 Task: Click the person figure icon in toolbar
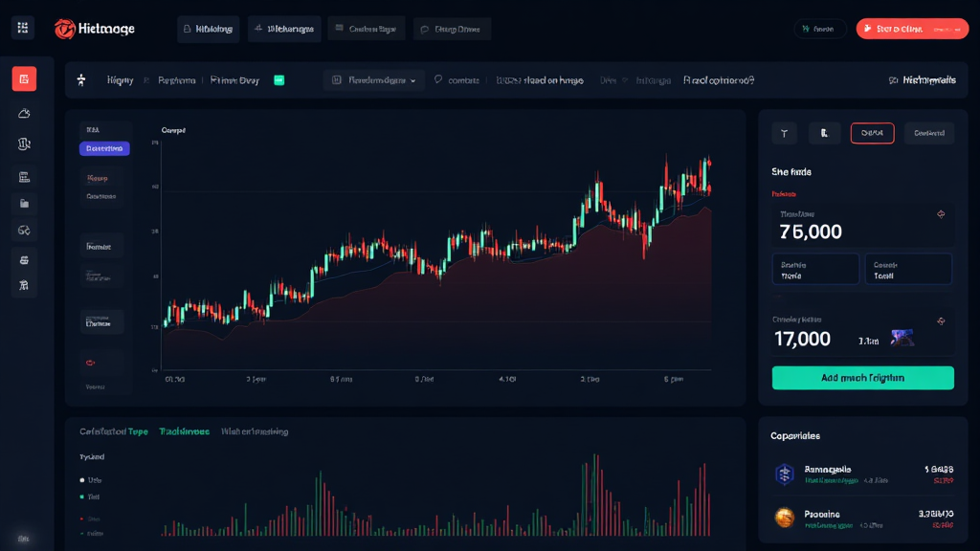point(81,80)
